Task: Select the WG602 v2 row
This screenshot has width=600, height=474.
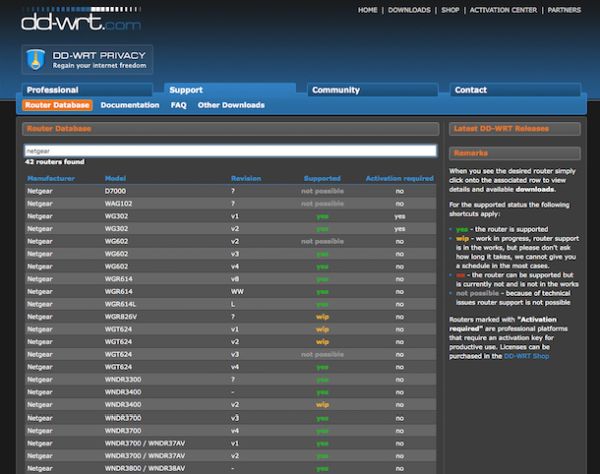Action: pos(230,241)
